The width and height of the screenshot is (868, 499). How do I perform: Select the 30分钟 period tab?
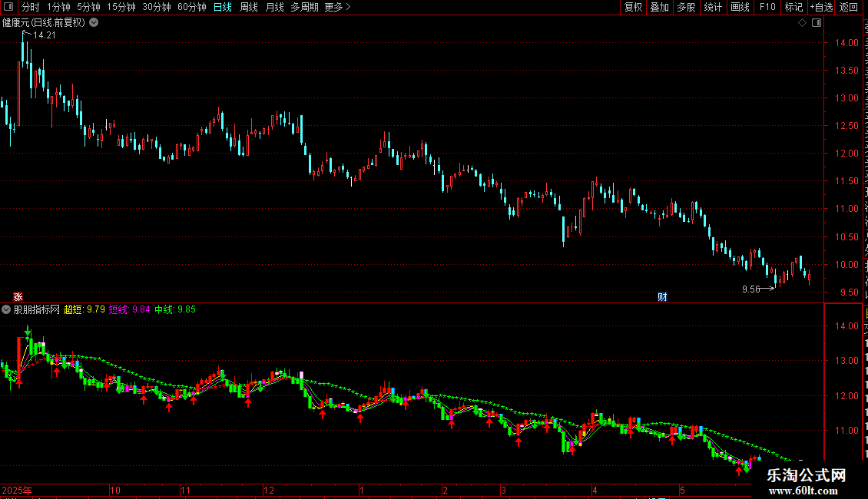157,7
